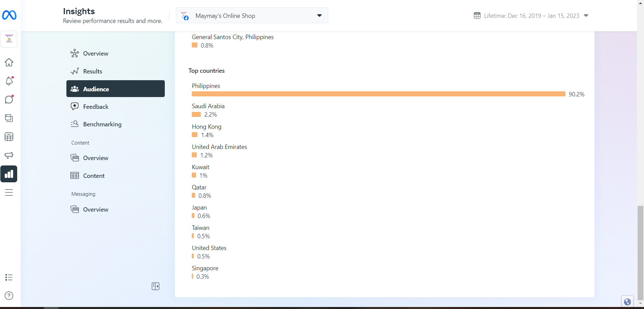Open the Posts and stories icon
Viewport: 644px width, 309px height.
pos(9,118)
